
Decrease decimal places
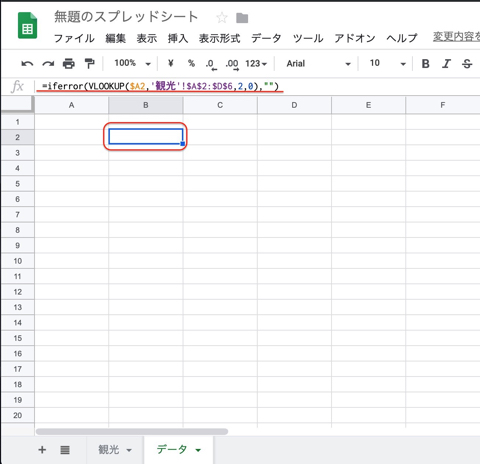(211, 64)
